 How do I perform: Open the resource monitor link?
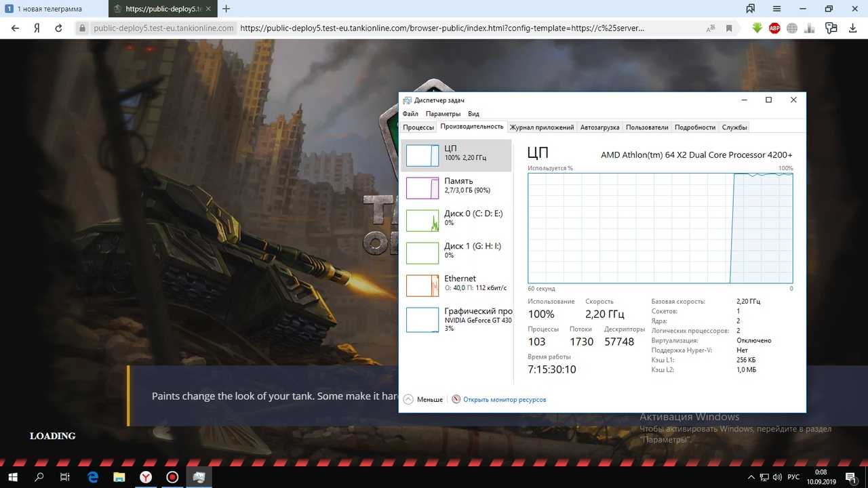coord(505,400)
